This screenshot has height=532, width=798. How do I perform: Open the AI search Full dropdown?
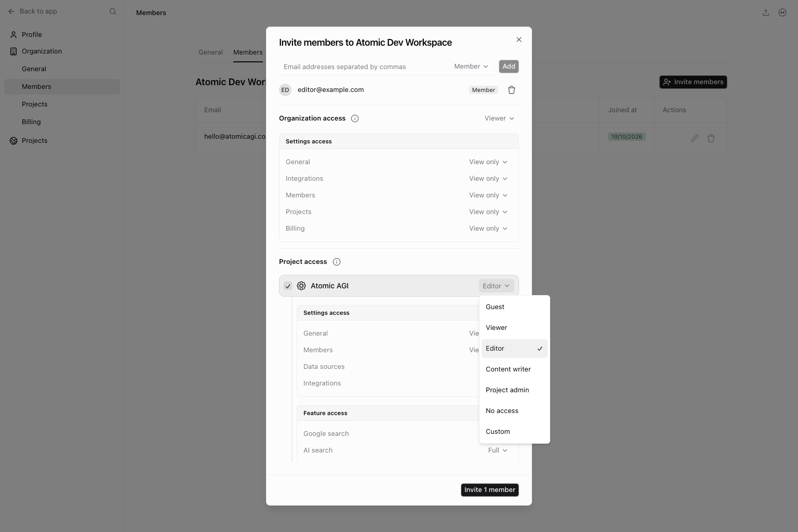coord(498,450)
